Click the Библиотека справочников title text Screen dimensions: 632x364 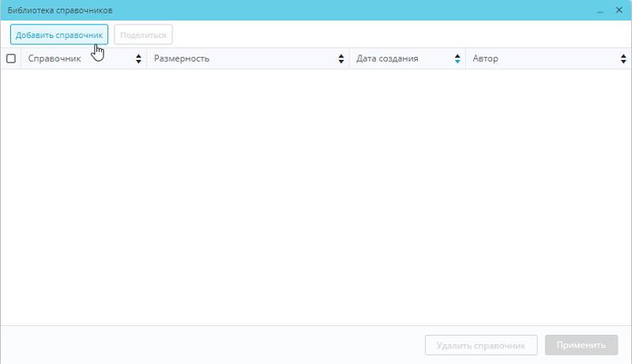pos(60,10)
